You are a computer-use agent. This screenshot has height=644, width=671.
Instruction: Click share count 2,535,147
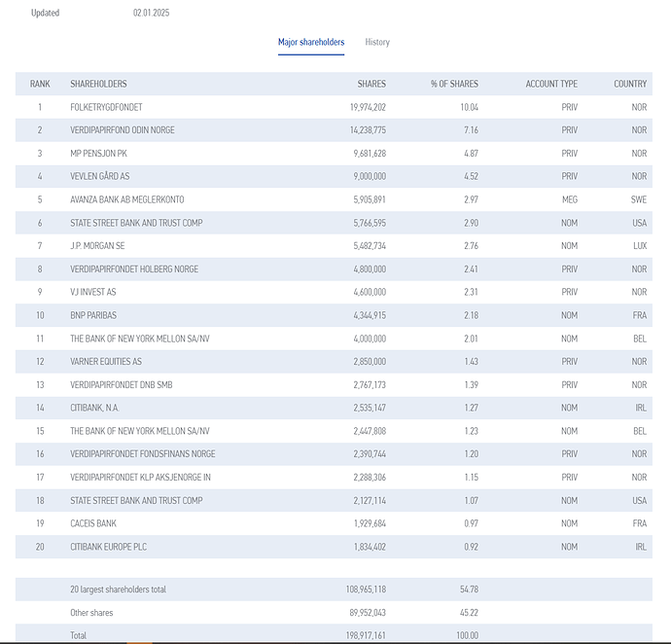point(370,408)
